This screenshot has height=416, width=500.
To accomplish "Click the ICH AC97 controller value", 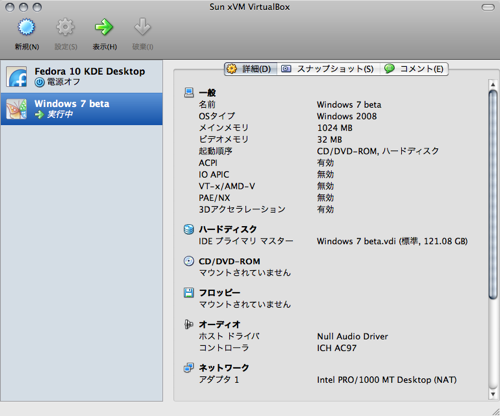I will [337, 348].
